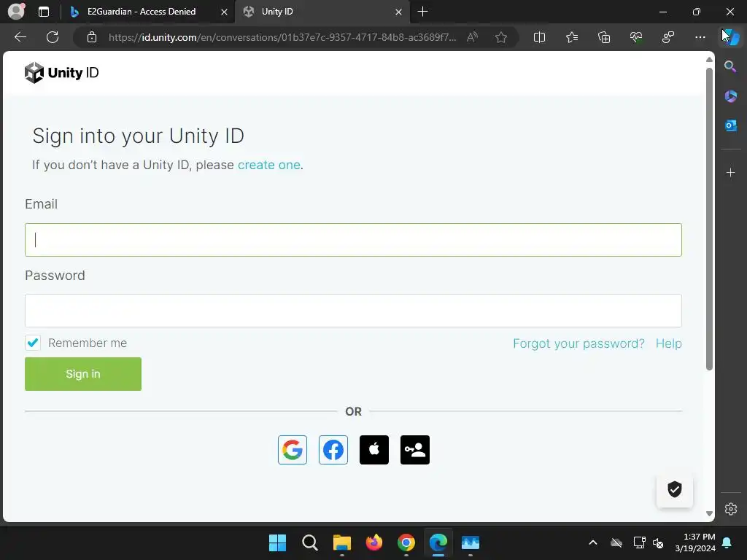Focus the Password input field
This screenshot has height=560, width=747.
coord(353,311)
